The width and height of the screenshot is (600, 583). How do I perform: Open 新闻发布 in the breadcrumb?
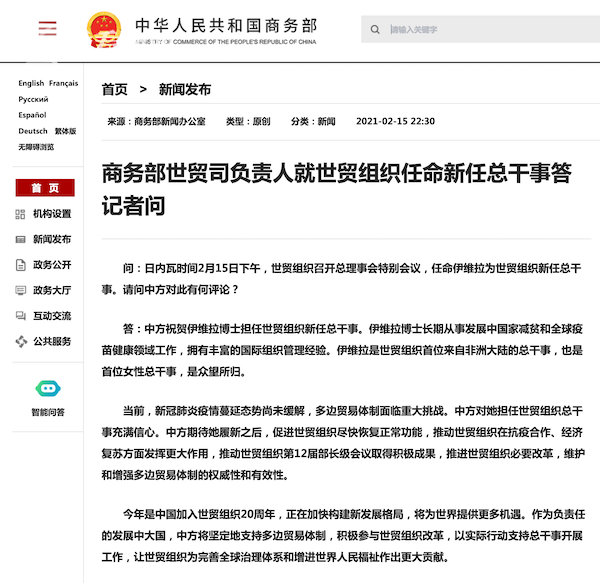pos(185,89)
